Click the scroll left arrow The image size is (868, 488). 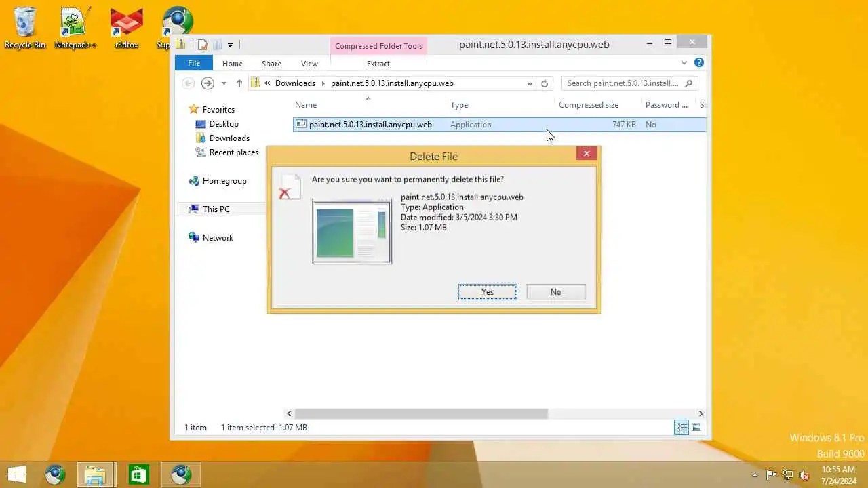(289, 413)
